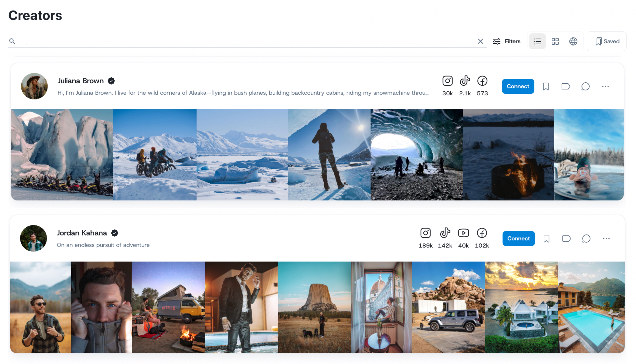Open Jordan Kahana's Facebook icon
636x364 pixels.
tap(482, 233)
